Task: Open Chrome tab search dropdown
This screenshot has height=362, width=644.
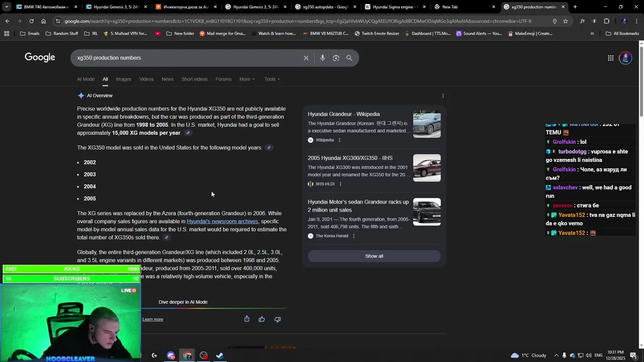Action: coord(6,7)
